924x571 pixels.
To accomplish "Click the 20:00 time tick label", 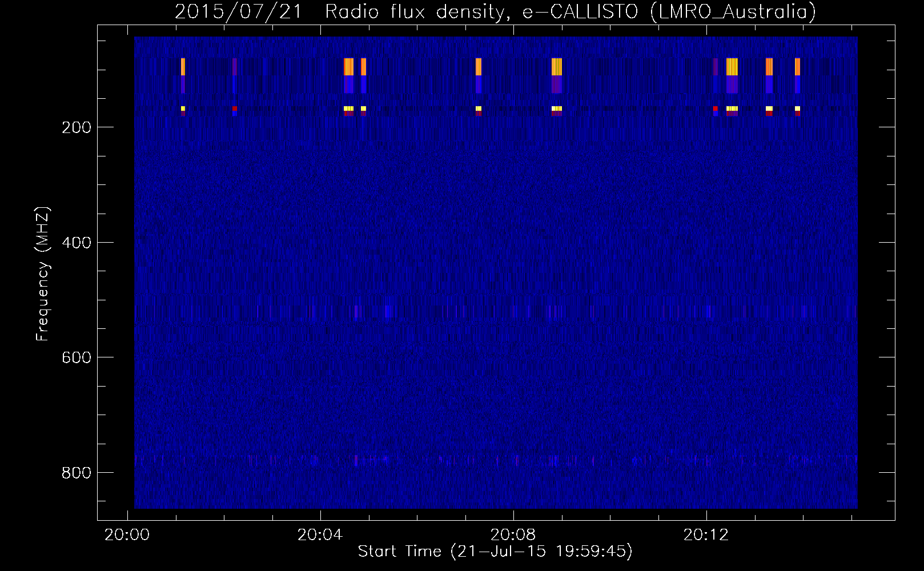I will [x=127, y=534].
